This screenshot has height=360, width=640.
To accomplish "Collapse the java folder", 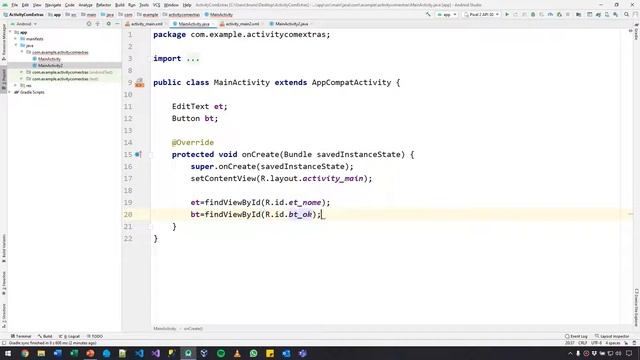I will (x=16, y=45).
